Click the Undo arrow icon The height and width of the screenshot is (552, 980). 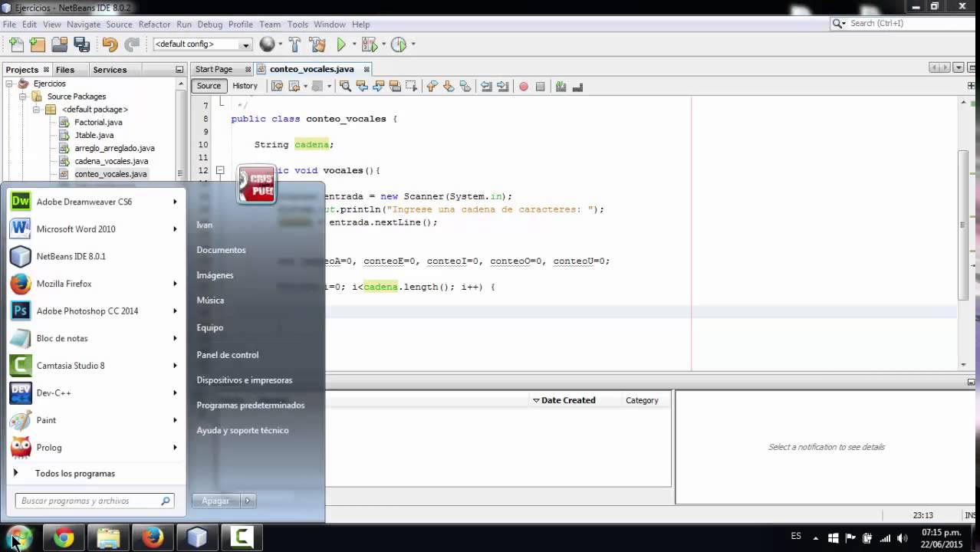pos(110,44)
